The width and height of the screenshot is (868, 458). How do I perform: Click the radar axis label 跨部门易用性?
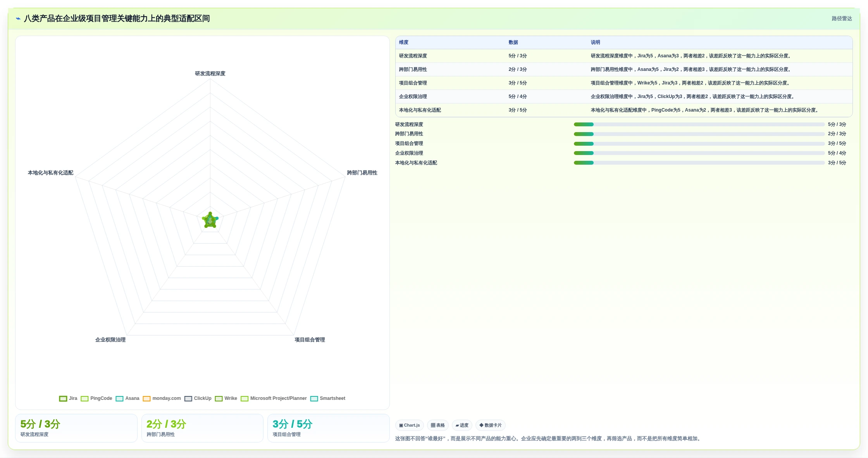click(362, 173)
